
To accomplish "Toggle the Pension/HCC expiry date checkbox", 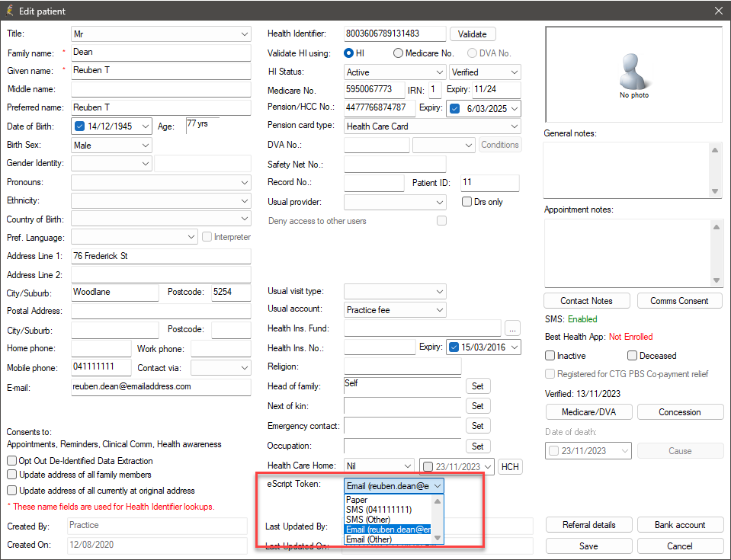I will (x=455, y=108).
